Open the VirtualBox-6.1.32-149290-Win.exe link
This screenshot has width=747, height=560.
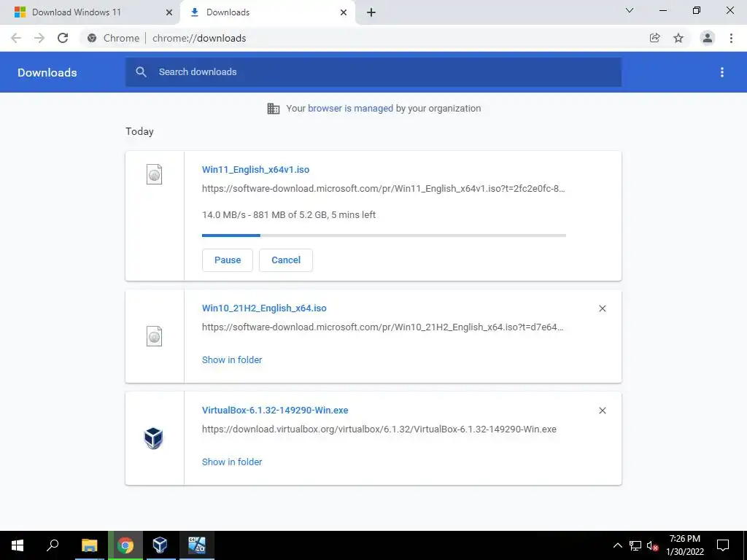275,410
